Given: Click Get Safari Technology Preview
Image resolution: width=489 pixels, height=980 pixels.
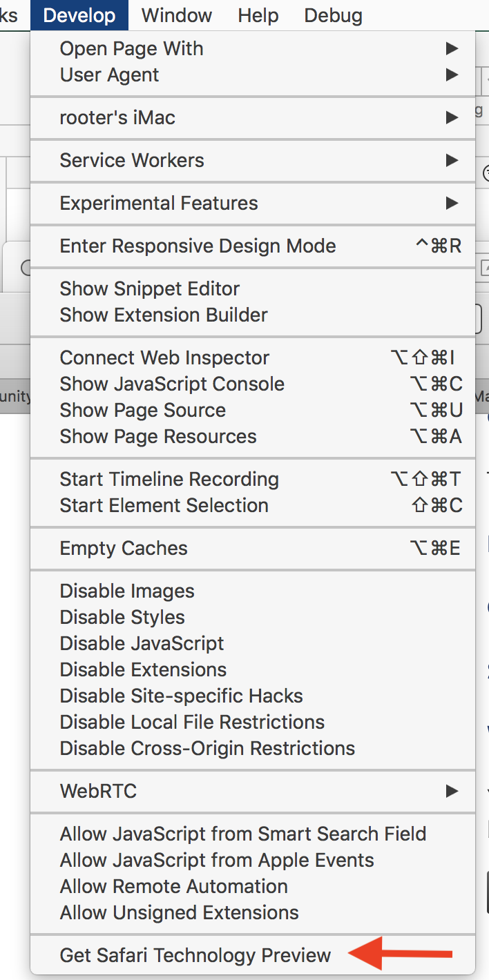Looking at the screenshot, I should (x=195, y=956).
